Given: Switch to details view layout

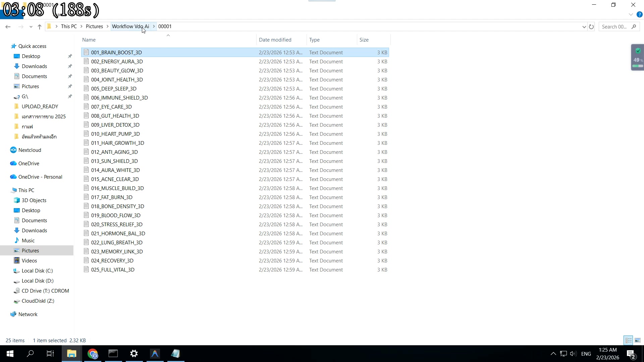Looking at the screenshot, I should 628,340.
